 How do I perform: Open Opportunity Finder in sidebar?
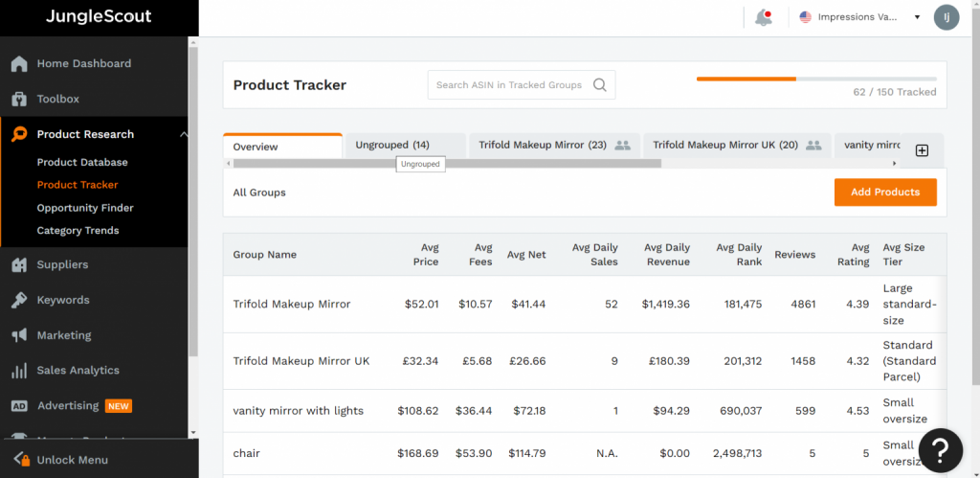[85, 208]
